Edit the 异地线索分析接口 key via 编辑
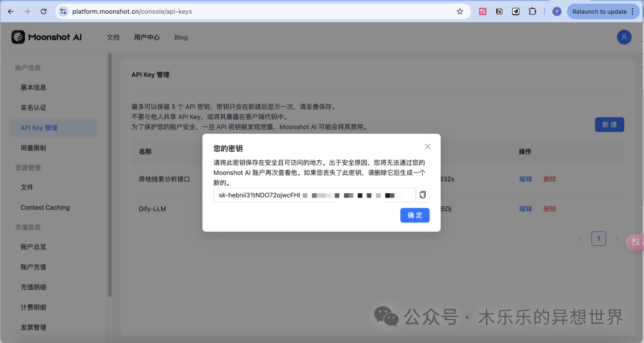The height and width of the screenshot is (343, 644). coord(525,179)
